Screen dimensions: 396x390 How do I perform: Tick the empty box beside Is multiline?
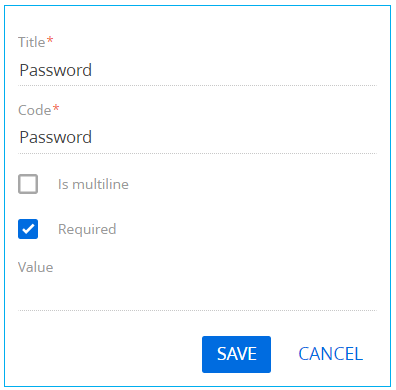[28, 184]
